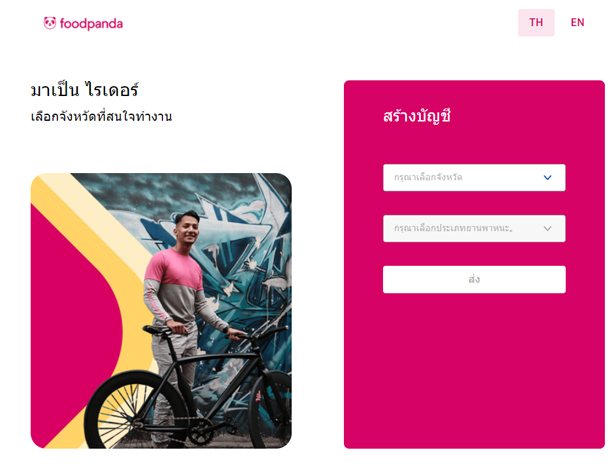Click the มาเป็น ไรเดอร์ headline

pos(84,90)
